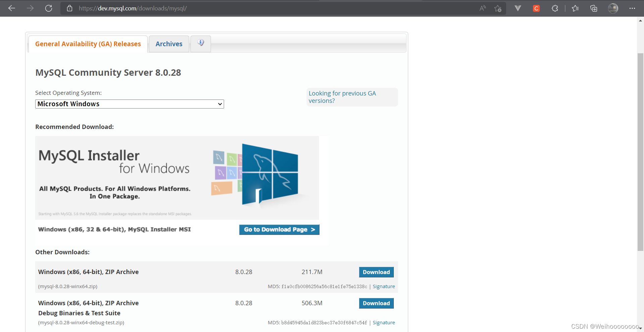This screenshot has width=644, height=332.
Task: Click the Other Downloads heading
Action: click(x=62, y=252)
